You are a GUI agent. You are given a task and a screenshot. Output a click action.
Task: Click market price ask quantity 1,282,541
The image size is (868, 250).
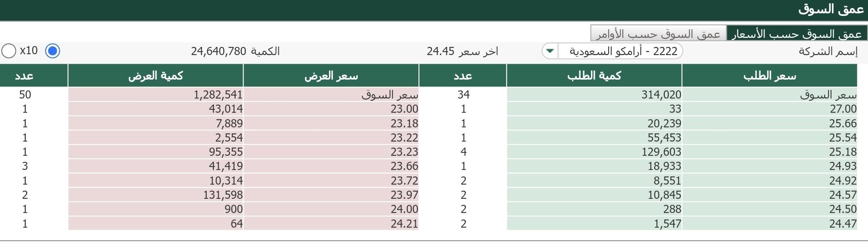click(x=155, y=95)
